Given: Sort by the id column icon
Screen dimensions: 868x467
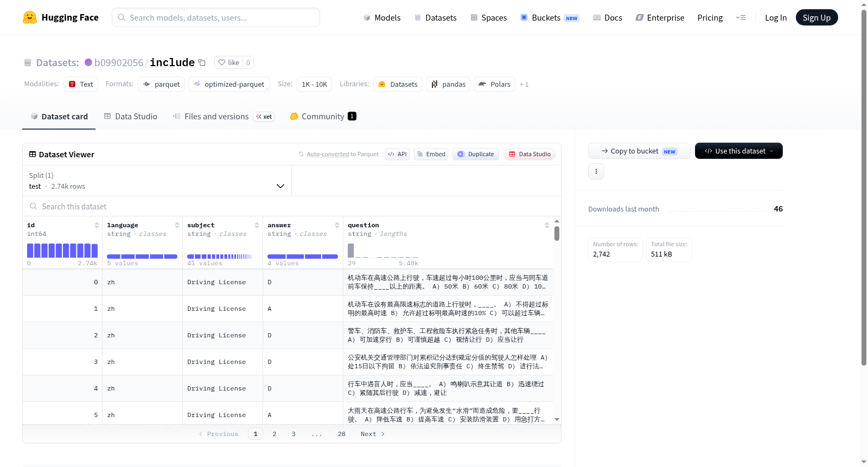Looking at the screenshot, I should [97, 225].
